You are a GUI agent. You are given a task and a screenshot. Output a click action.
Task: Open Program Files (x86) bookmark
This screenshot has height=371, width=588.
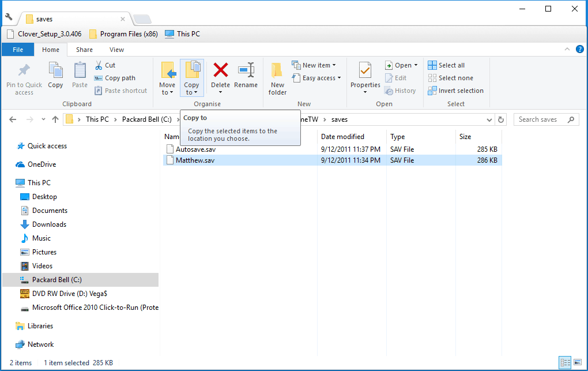tap(123, 34)
